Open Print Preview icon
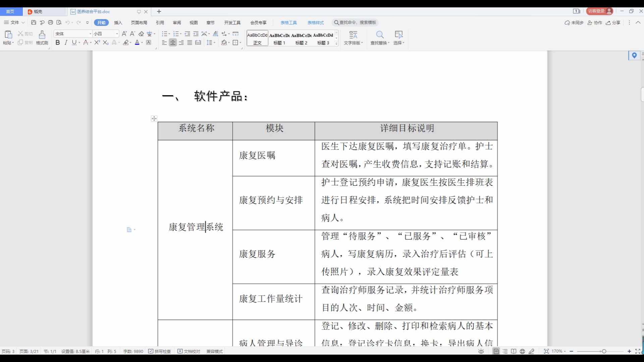 tap(59, 22)
